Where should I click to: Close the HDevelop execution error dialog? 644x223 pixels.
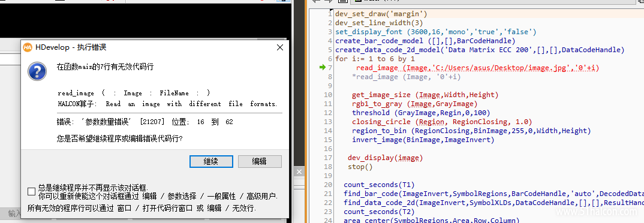point(279,47)
